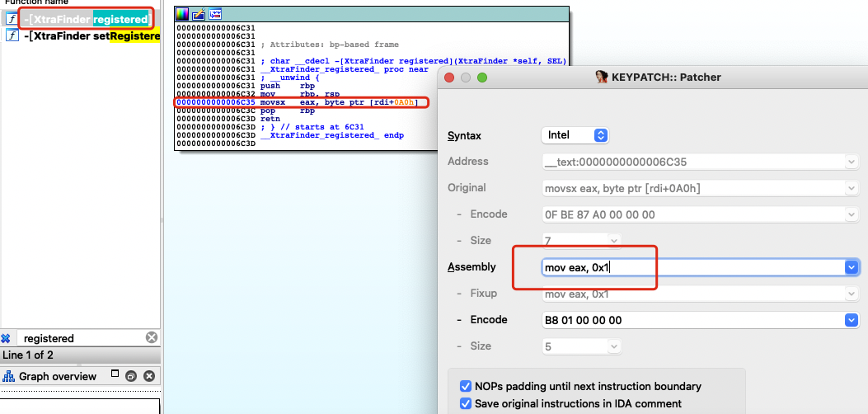Expand the patched Size 5 dropdown
This screenshot has height=414, width=868.
pos(612,346)
